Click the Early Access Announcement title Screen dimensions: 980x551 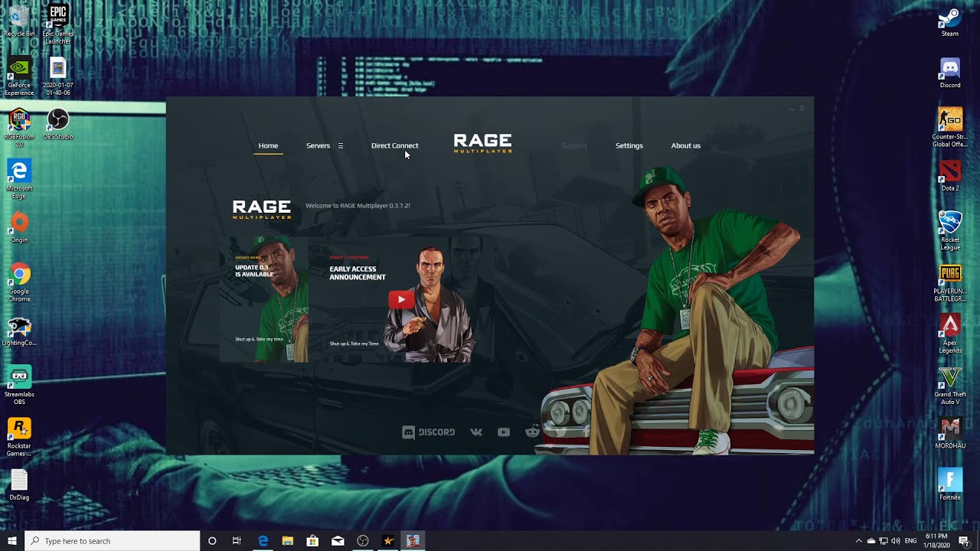[x=358, y=273]
